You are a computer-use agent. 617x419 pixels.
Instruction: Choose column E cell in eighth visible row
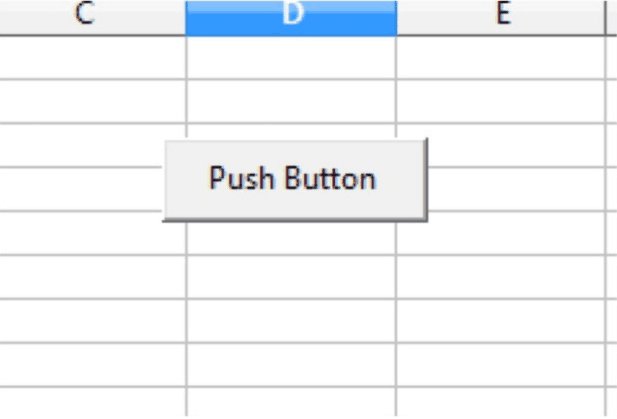click(x=501, y=365)
